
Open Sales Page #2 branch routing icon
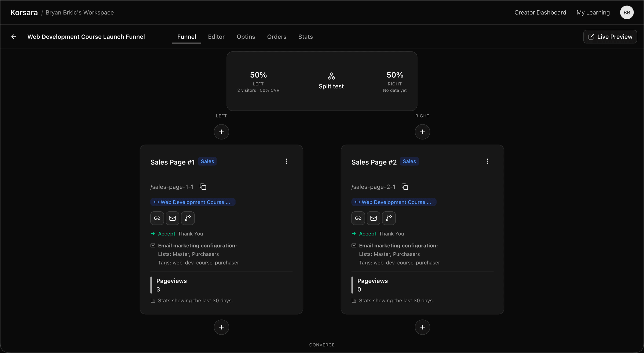point(389,218)
